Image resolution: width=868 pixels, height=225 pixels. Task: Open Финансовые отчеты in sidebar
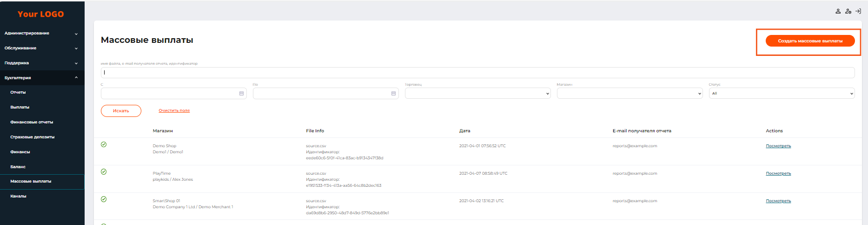[32, 122]
